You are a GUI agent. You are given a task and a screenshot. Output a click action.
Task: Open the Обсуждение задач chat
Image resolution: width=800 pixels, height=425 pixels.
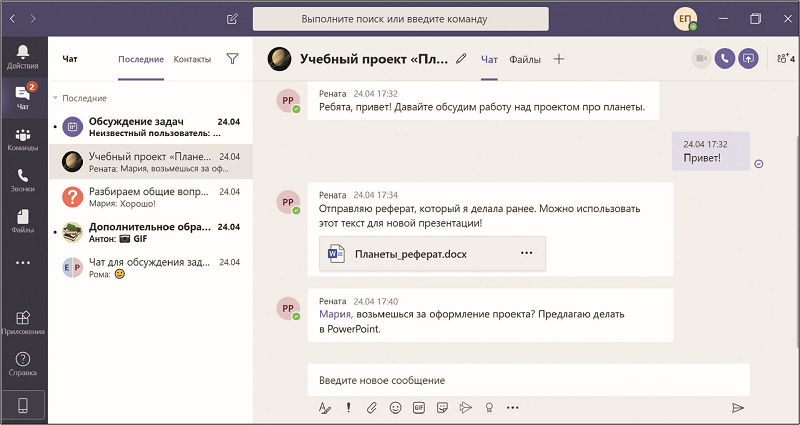pos(151,127)
